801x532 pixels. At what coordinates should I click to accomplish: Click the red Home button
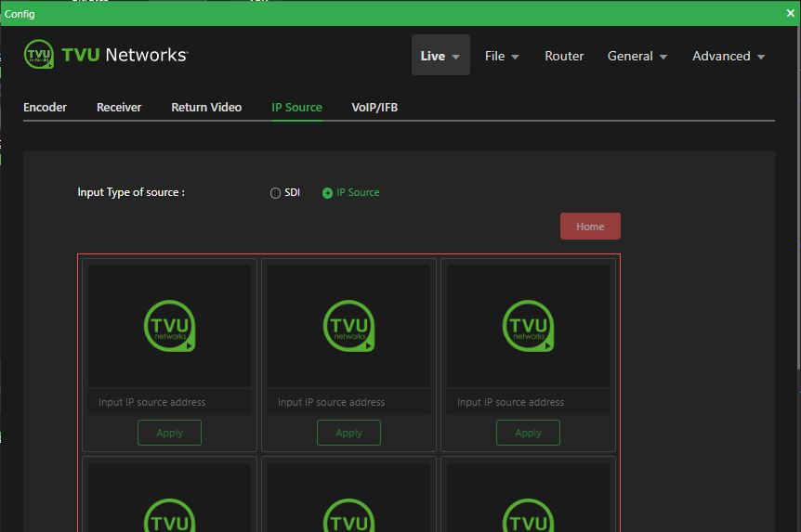tap(590, 227)
